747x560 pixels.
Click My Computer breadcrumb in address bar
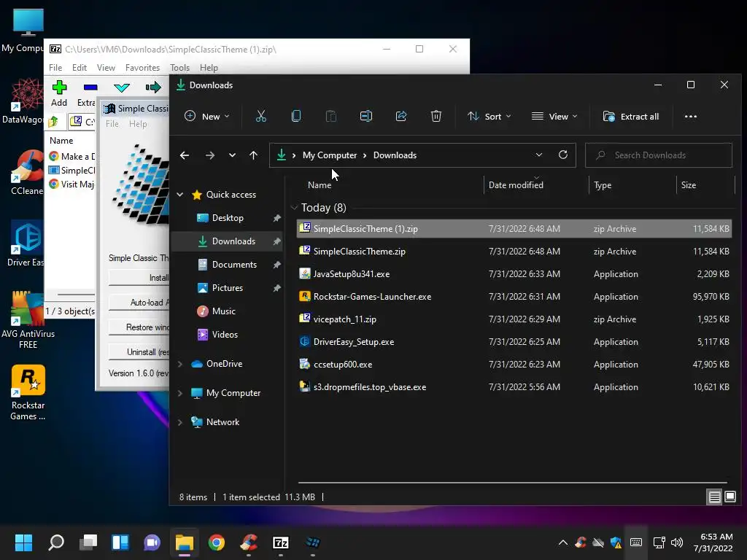point(329,155)
